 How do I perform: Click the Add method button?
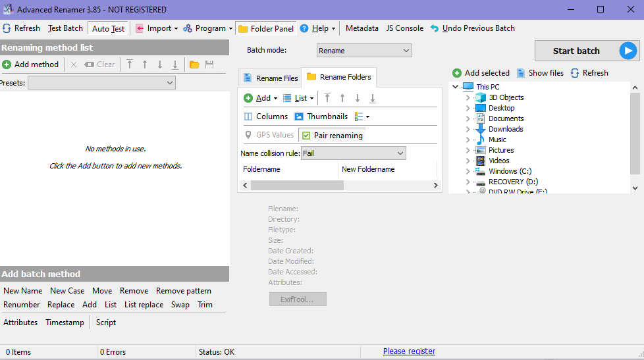(31, 64)
